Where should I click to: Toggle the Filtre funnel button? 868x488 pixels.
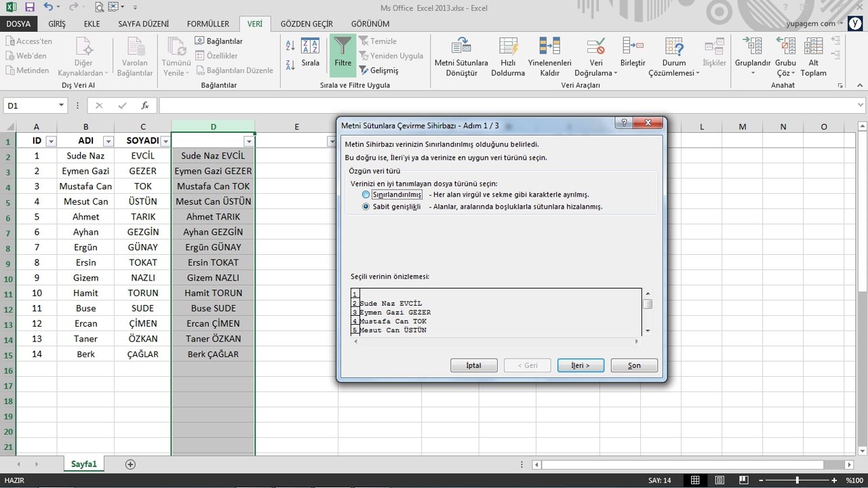[x=343, y=54]
